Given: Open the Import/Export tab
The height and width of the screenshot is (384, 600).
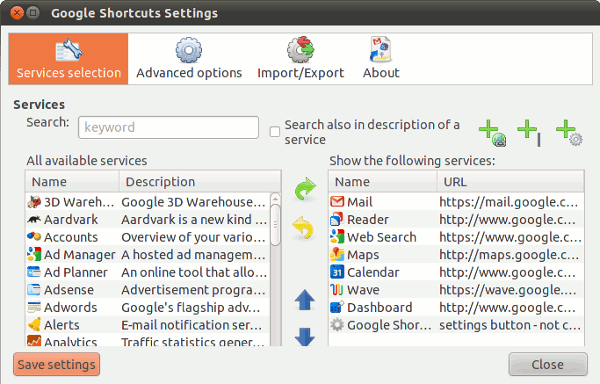Looking at the screenshot, I should (300, 59).
